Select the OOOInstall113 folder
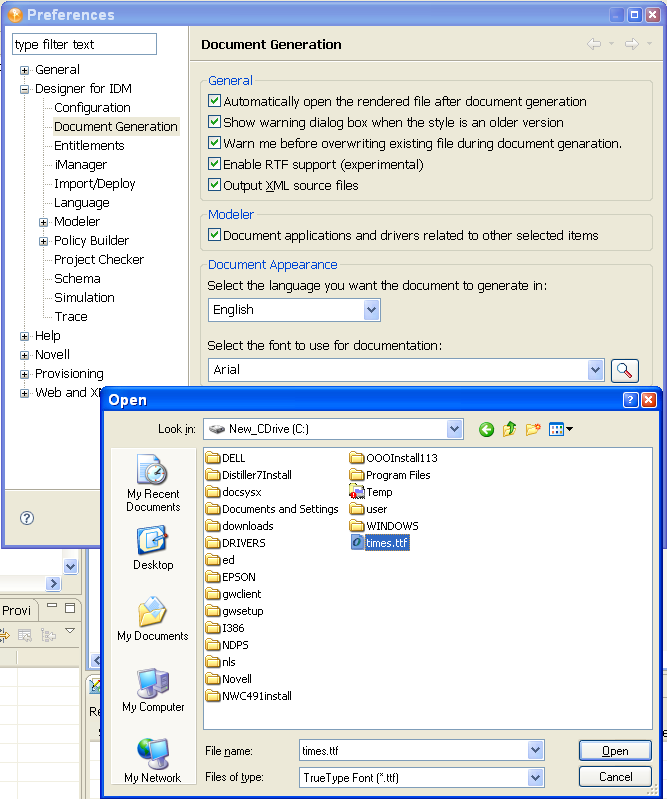Viewport: 667px width, 799px height. click(393, 458)
